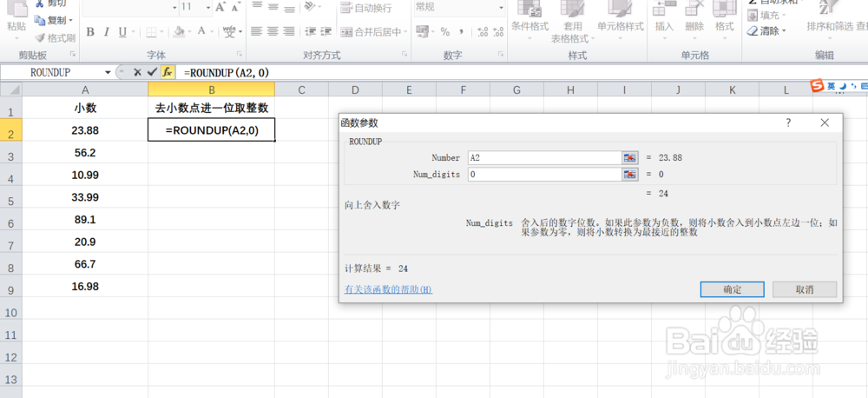
Task: Click the Number field range selector icon
Action: (630, 158)
